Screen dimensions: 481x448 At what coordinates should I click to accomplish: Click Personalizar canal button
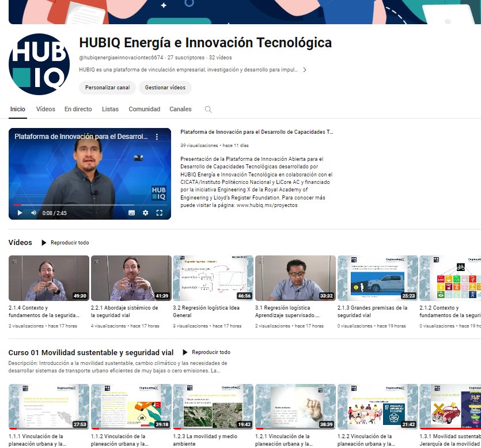(107, 88)
